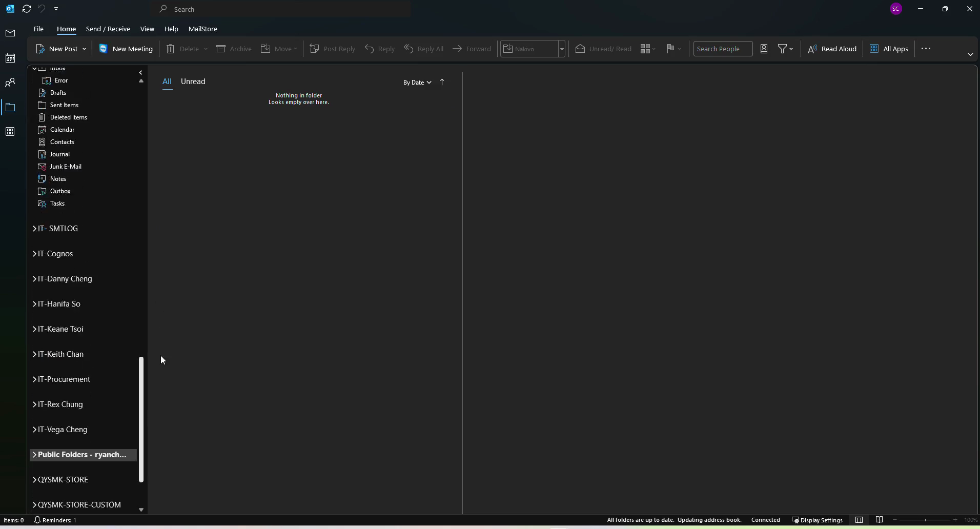This screenshot has width=980, height=529.
Task: Open Customize Quick Access Toolbar arrow
Action: [56, 9]
